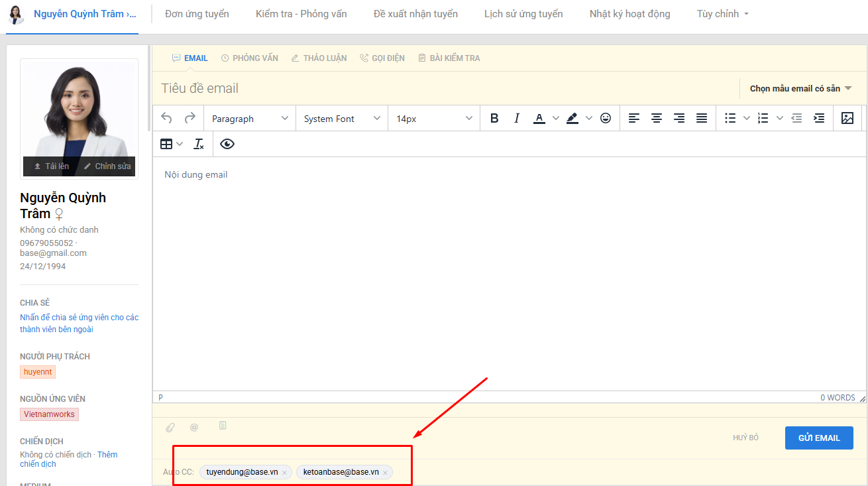Remove tuyendung@base.vn from Auto CC
This screenshot has width=868, height=486.
pyautogui.click(x=284, y=473)
